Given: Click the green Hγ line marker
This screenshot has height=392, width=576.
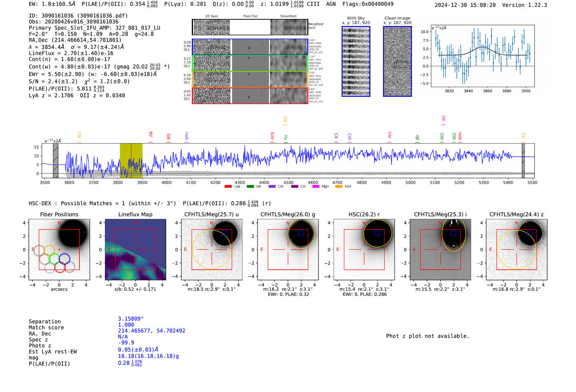Looking at the screenshot, I should (x=286, y=139).
